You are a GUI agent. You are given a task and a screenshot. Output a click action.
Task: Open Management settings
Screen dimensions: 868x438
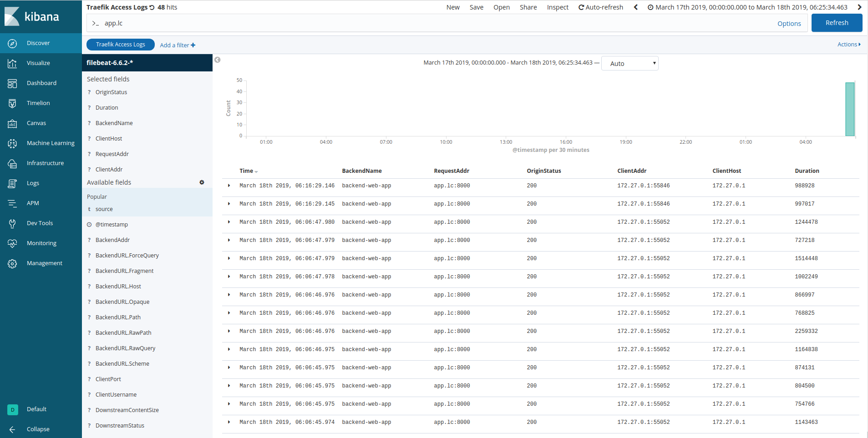click(44, 263)
